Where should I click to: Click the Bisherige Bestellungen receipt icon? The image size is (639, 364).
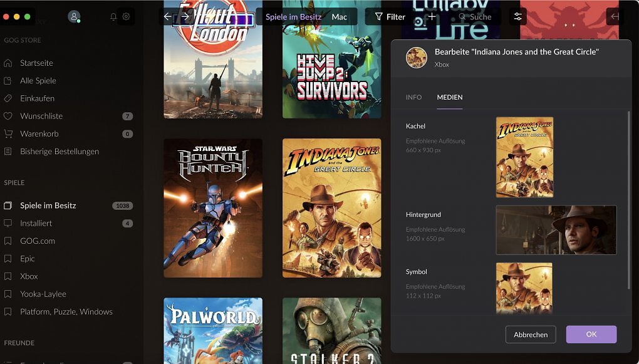click(8, 151)
